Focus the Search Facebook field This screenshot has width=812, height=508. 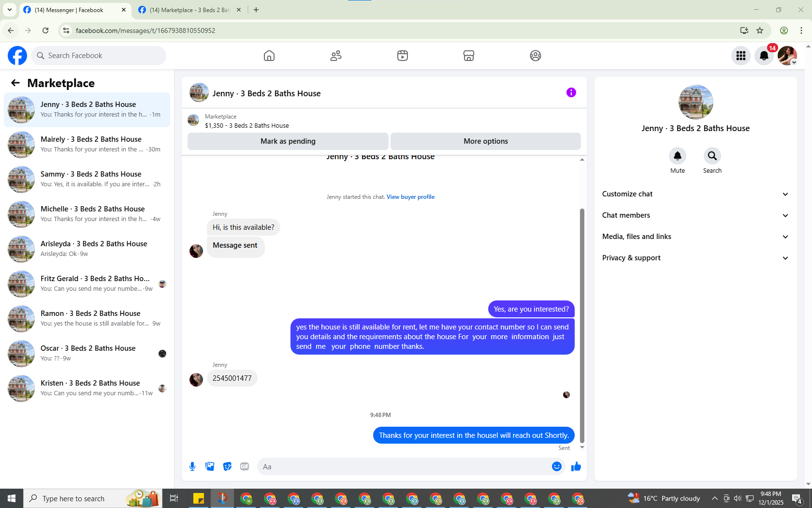[x=99, y=56]
